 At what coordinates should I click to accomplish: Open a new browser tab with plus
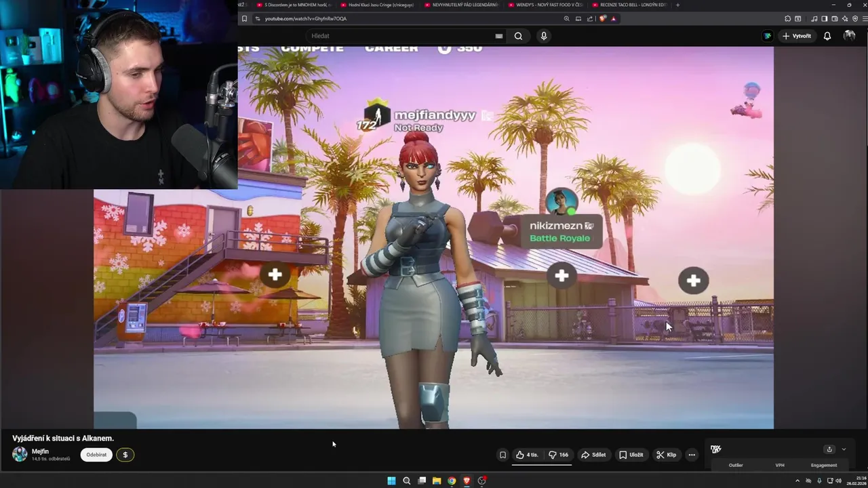coord(678,5)
